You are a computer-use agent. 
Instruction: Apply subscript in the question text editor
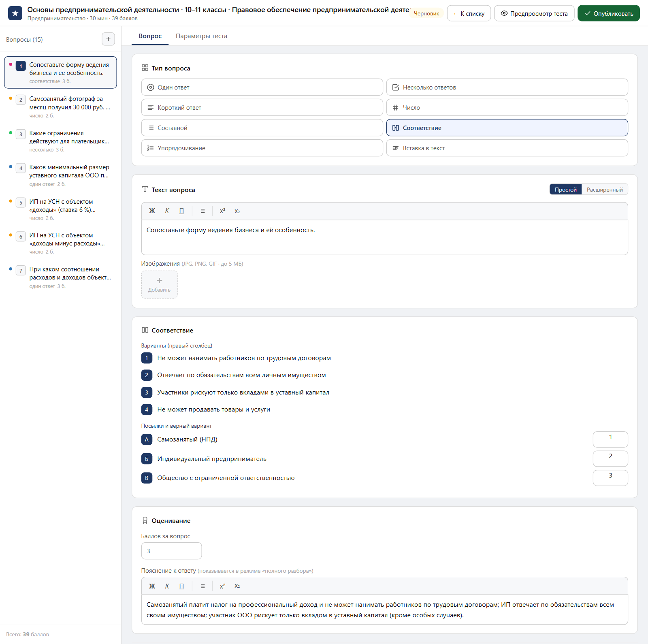point(237,211)
